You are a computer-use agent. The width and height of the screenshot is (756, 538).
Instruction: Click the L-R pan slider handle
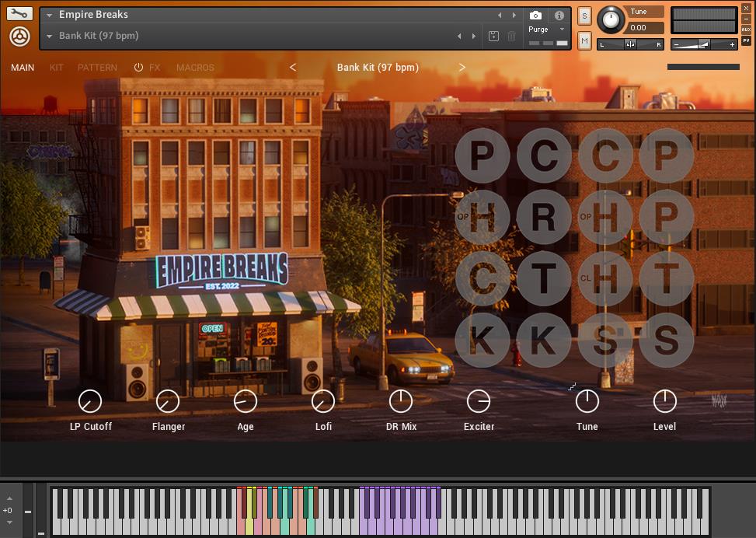[x=631, y=44]
